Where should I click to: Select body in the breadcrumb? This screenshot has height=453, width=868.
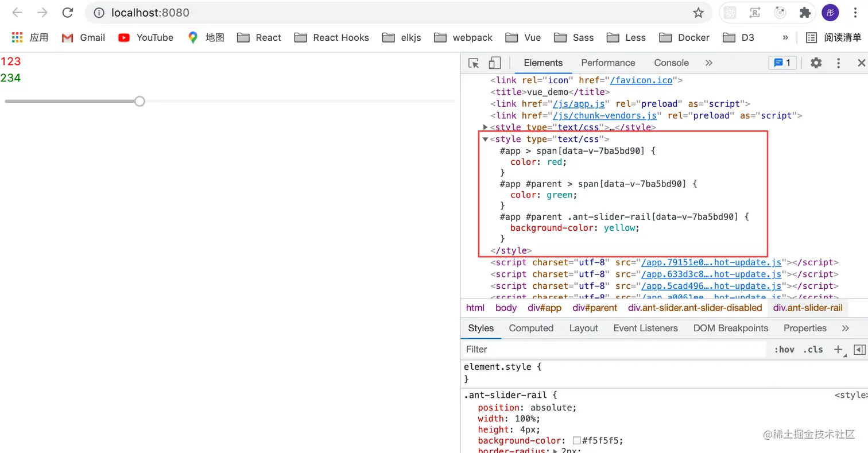tap(506, 308)
